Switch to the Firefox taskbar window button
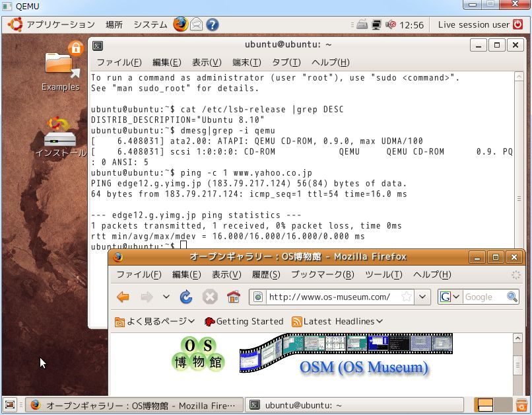Image resolution: width=532 pixels, height=415 pixels. point(135,405)
